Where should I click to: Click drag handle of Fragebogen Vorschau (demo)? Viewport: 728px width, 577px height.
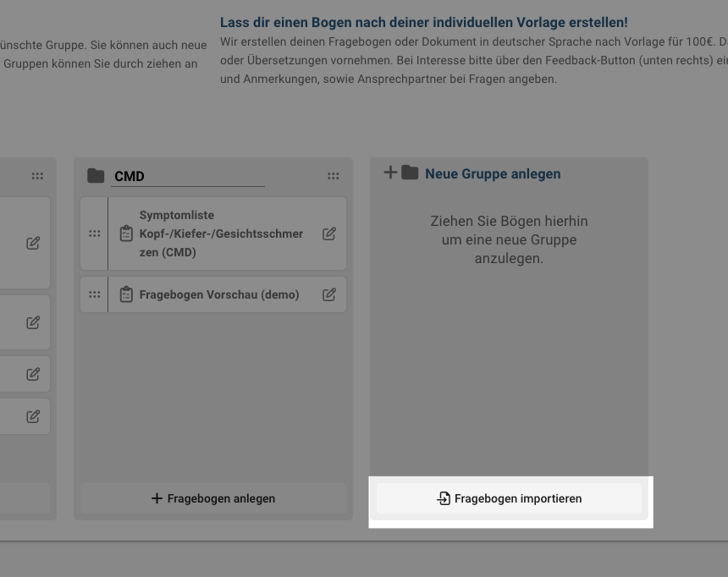pos(94,294)
